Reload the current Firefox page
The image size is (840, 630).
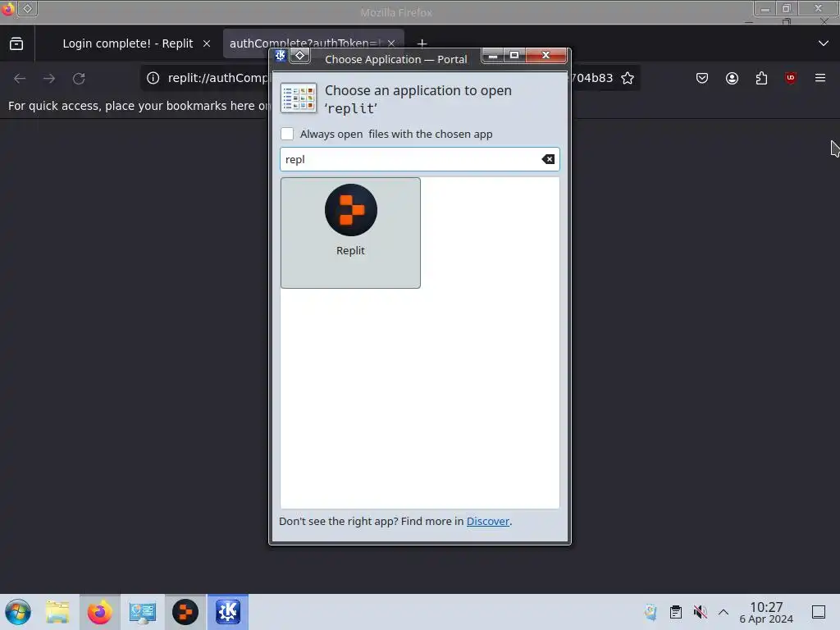(x=79, y=78)
